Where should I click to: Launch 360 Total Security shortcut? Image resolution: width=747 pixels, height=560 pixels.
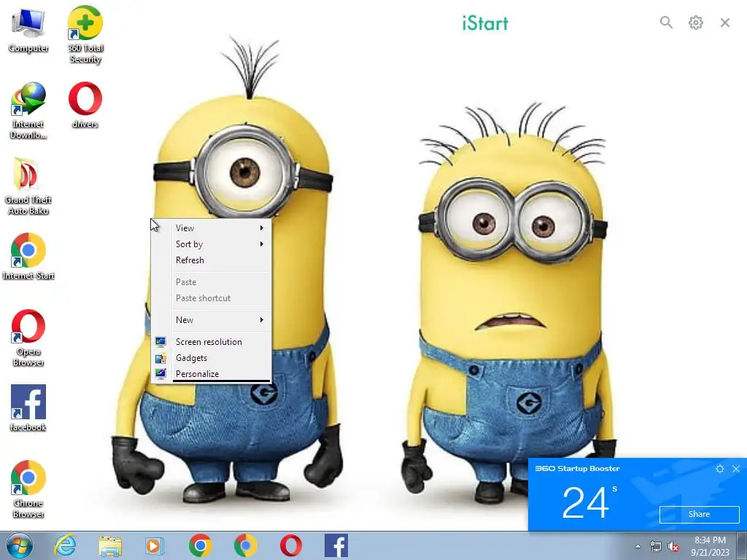(85, 34)
